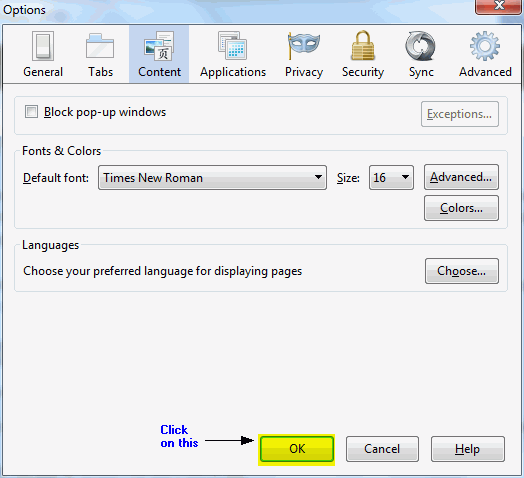Open the Security padlock icon
524x478 pixels.
(x=363, y=45)
